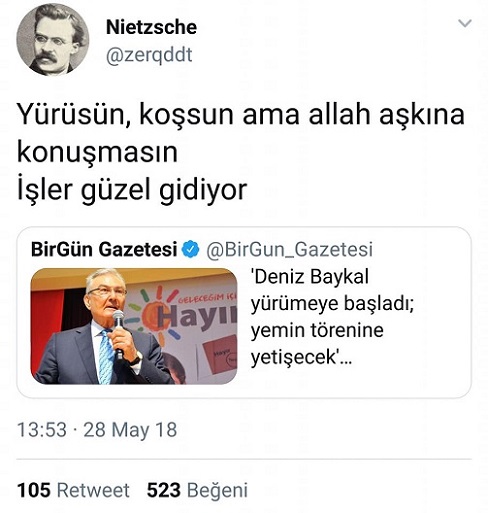Expand the tweet options chevron arrow
Image resolution: width=488 pixels, height=513 pixels.
(x=465, y=23)
